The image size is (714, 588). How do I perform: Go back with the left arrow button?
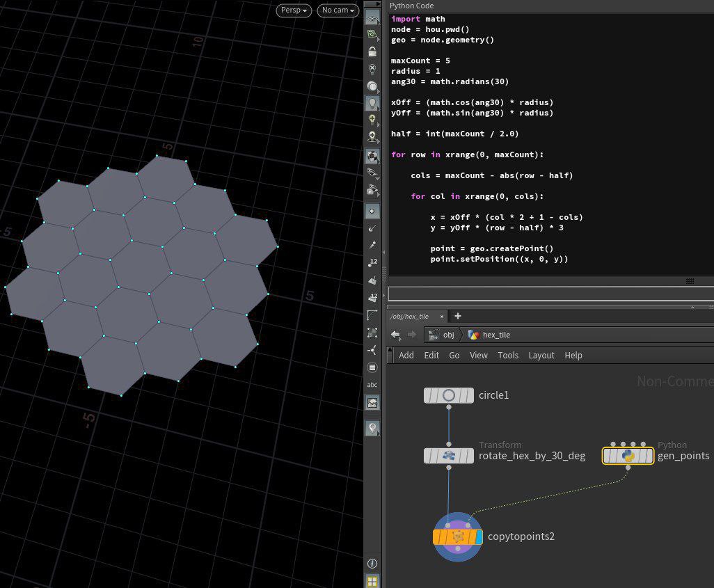click(396, 335)
